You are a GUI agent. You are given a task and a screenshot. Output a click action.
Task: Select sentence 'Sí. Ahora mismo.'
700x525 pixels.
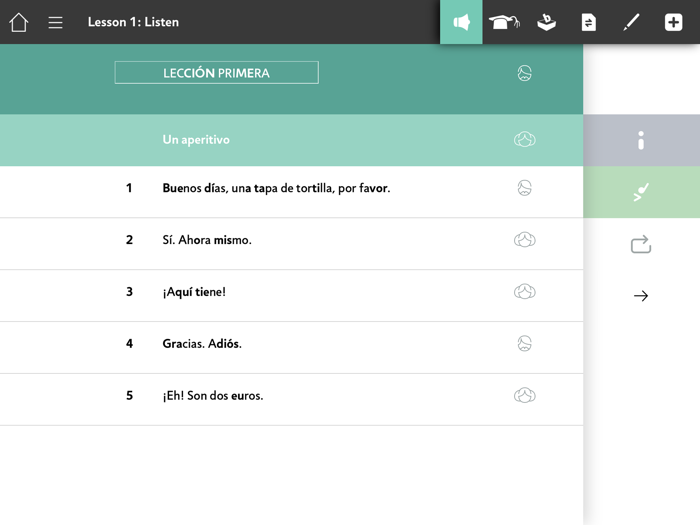pyautogui.click(x=207, y=240)
